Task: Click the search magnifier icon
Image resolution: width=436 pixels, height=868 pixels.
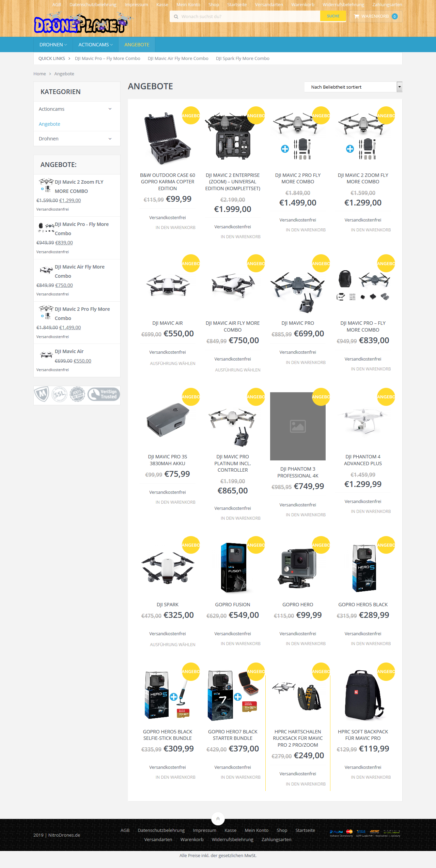Action: tap(176, 16)
